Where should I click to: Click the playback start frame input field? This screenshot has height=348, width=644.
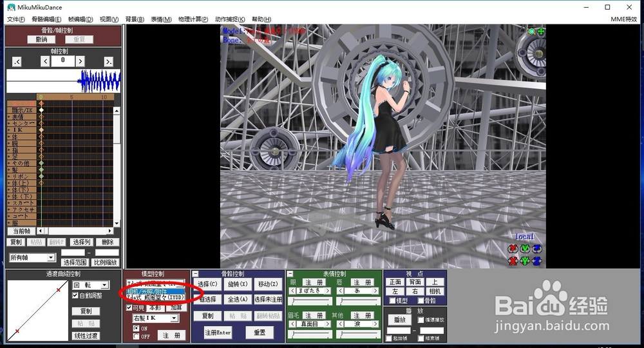coord(399,331)
